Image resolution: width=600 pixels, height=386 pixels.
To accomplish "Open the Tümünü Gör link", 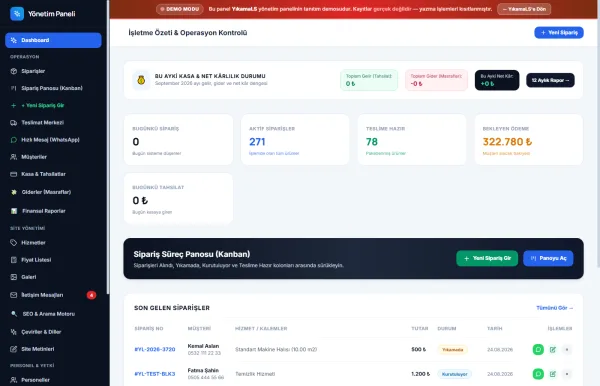I will point(554,308).
